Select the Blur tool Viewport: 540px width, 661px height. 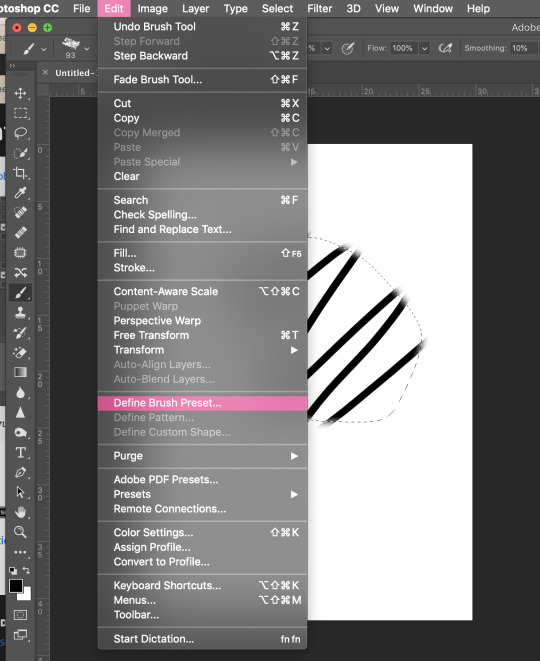pyautogui.click(x=20, y=392)
